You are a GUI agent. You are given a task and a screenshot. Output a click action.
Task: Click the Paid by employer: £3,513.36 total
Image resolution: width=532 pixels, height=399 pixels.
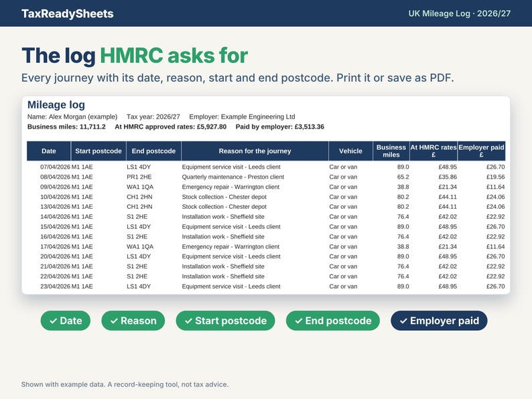coord(280,127)
